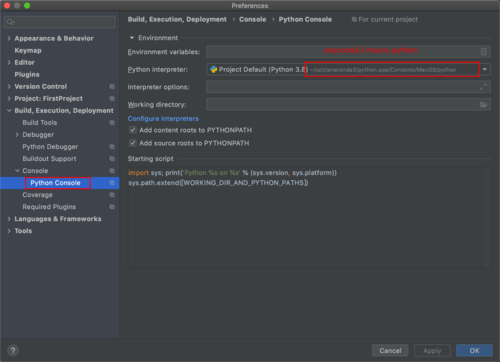The image size is (500, 362).
Task: Collapse Build, Execution, Deployment chevron
Action: click(x=9, y=111)
